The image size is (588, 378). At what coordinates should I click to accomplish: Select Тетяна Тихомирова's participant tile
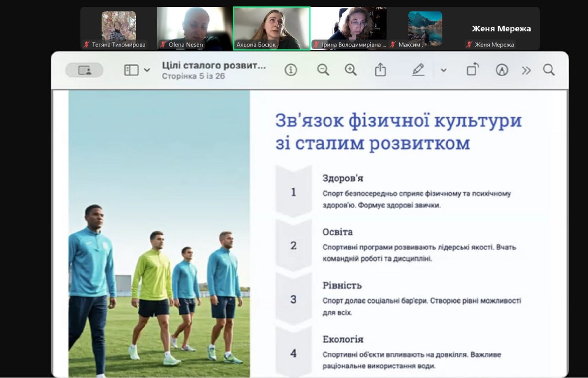119,28
